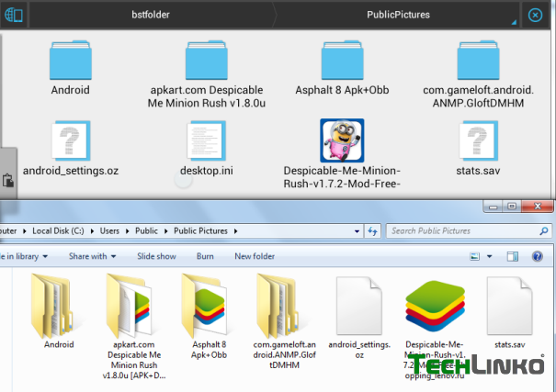Toggle the preview pane icon
The height and width of the screenshot is (392, 556).
pyautogui.click(x=513, y=256)
